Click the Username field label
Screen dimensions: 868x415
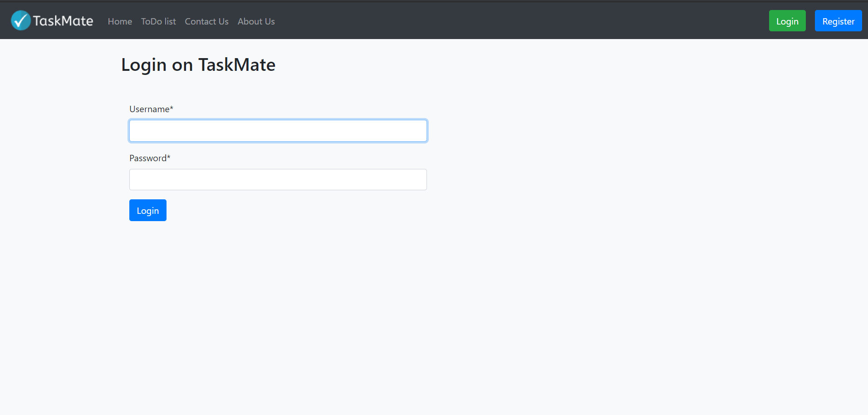(x=151, y=109)
